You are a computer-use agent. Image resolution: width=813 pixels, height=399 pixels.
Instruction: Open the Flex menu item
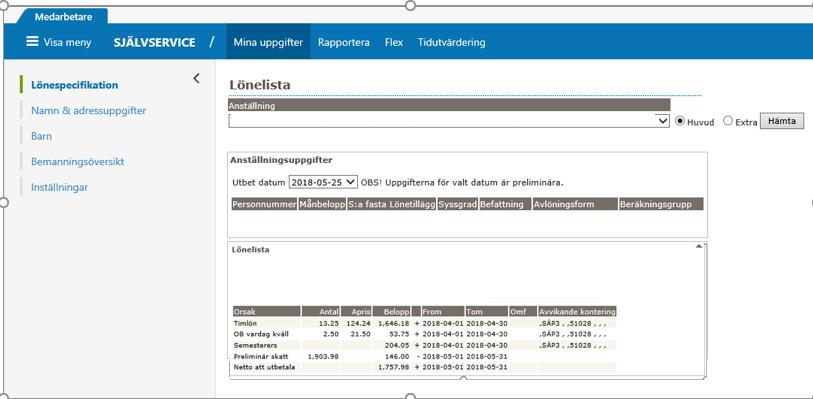pos(394,42)
